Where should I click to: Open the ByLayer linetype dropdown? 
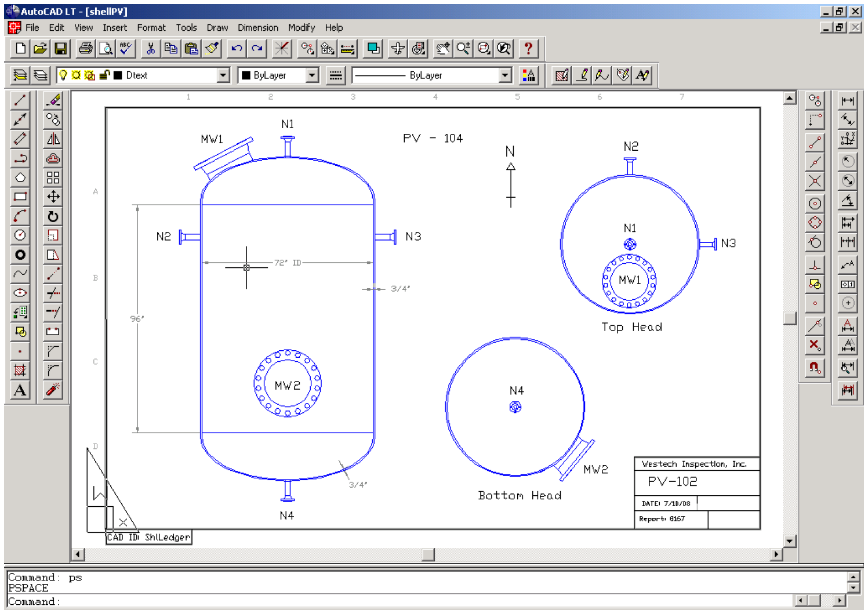(x=504, y=75)
